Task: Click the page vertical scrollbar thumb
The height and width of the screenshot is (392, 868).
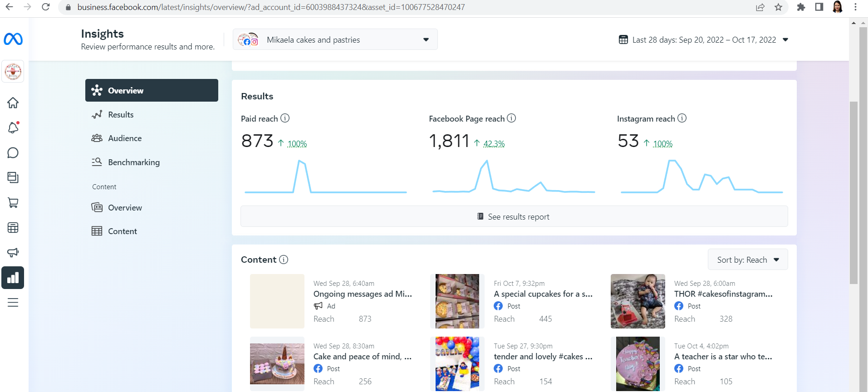Action: coord(853,192)
